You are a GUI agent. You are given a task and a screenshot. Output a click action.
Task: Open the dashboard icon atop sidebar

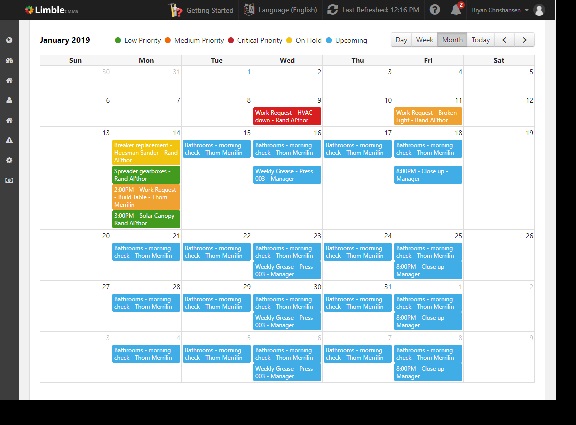click(x=10, y=40)
